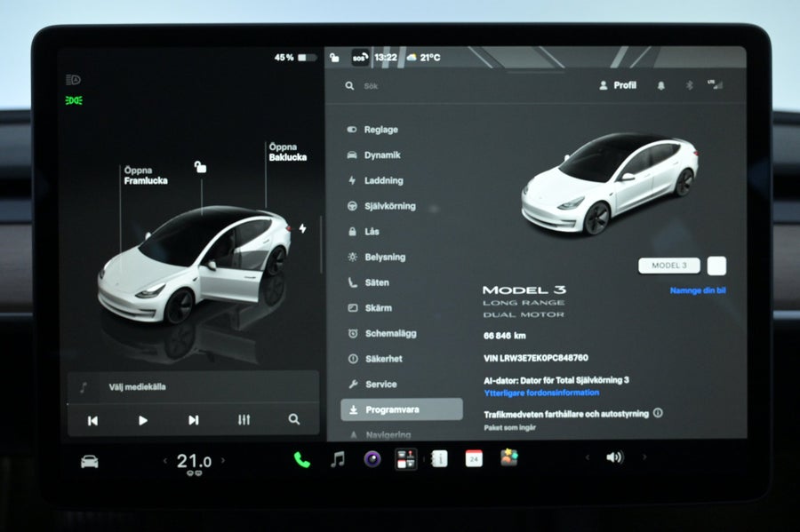Tap Öppna Framlucka to open frunk

(x=146, y=175)
